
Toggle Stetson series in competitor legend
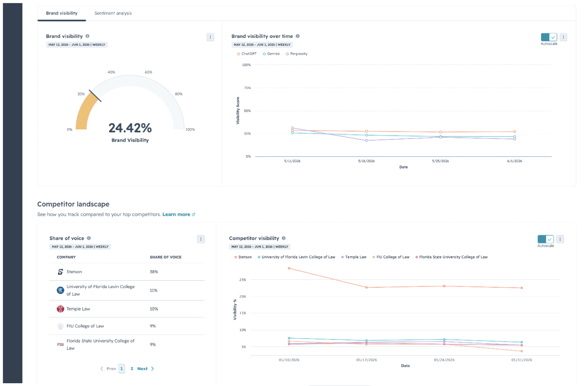tap(243, 257)
